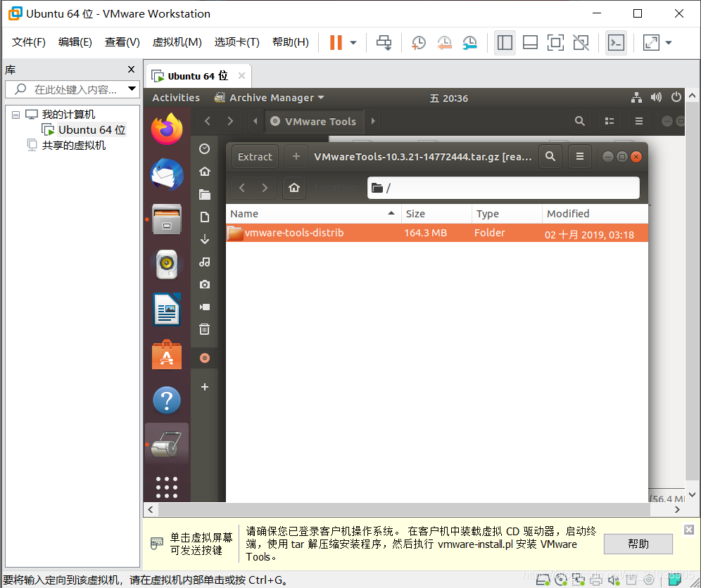Open Recent in Files sidebar
Screen dimensions: 701x588
click(204, 149)
